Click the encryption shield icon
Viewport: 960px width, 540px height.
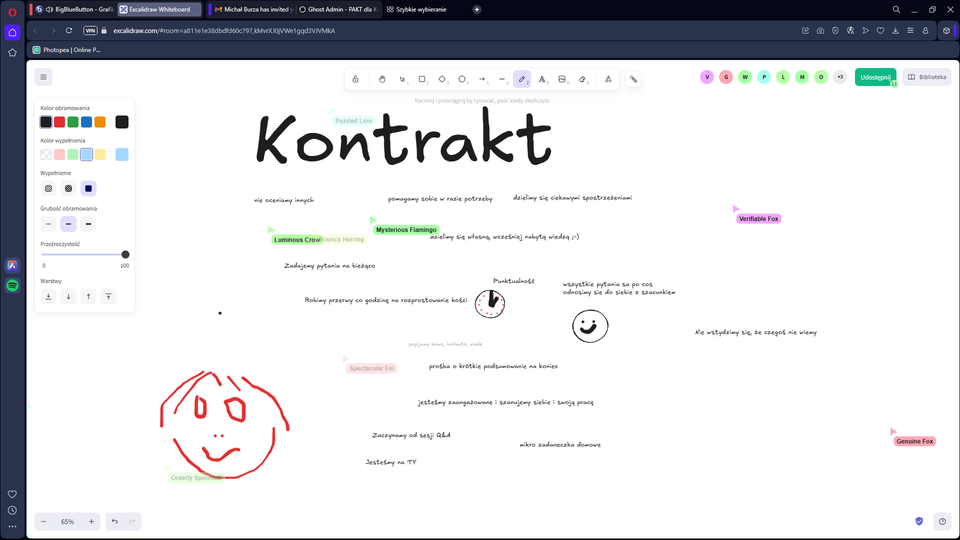919,522
